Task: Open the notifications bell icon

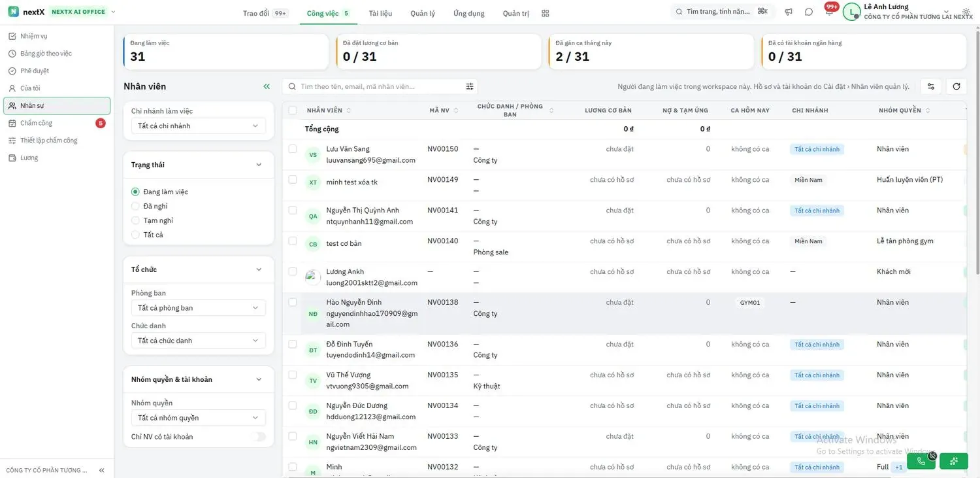Action: point(828,12)
